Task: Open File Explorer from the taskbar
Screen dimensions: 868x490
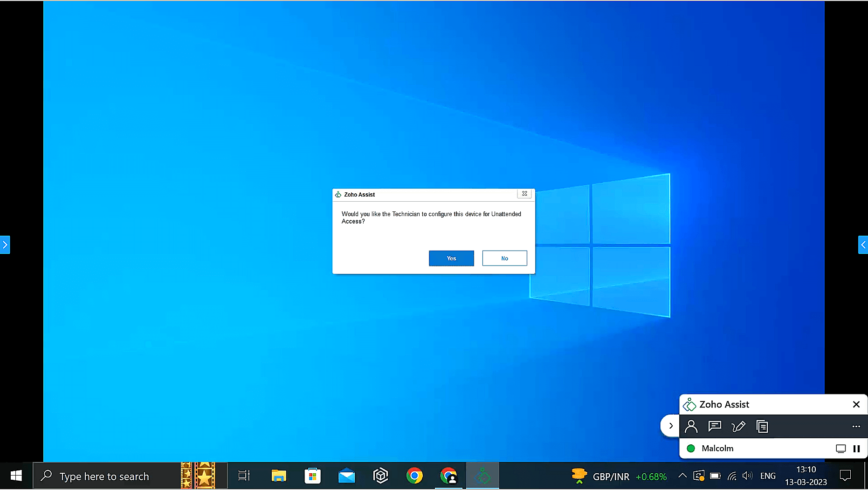Action: pyautogui.click(x=278, y=476)
